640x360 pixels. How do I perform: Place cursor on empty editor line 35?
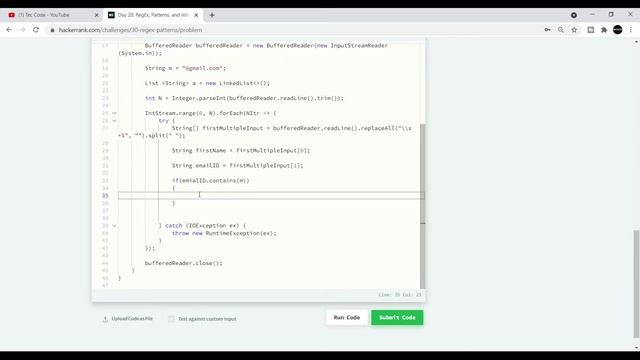click(271, 196)
